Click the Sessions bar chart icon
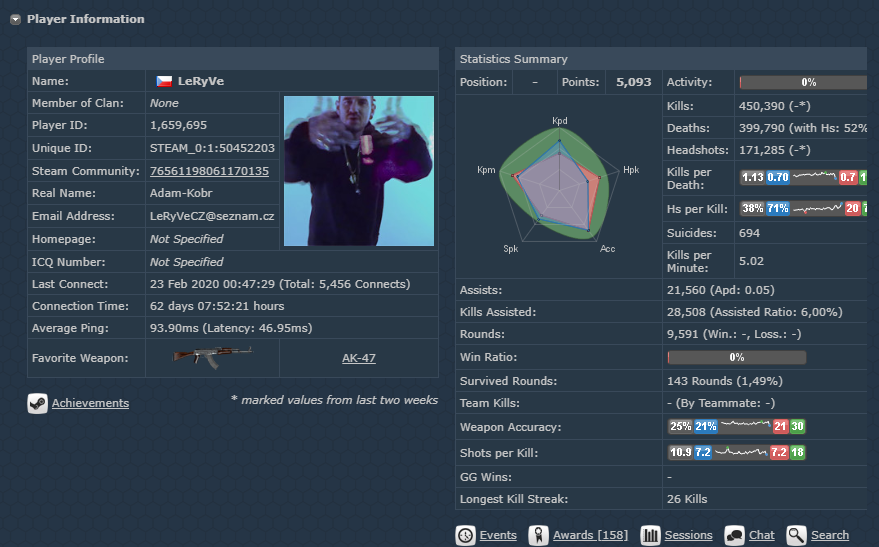The height and width of the screenshot is (547, 879). [650, 535]
